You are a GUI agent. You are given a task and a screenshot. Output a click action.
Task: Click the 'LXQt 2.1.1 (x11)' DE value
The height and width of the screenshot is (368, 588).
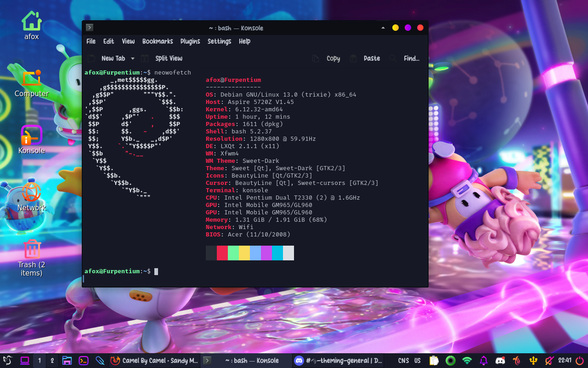pyautogui.click(x=250, y=146)
